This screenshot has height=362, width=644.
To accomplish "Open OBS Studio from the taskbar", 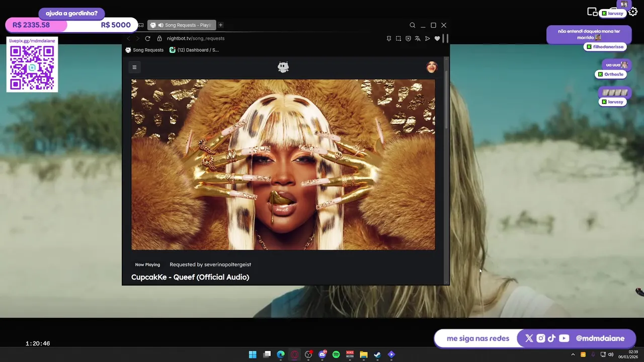I will tap(308, 354).
